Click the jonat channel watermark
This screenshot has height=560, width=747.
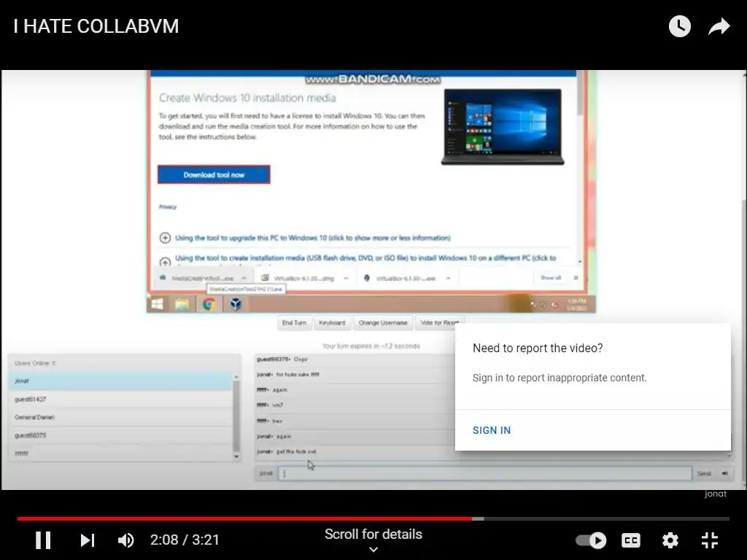pyautogui.click(x=716, y=494)
